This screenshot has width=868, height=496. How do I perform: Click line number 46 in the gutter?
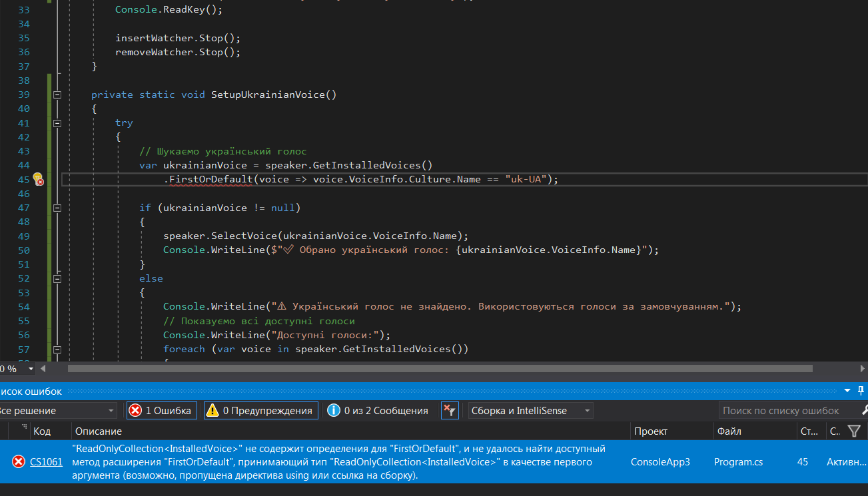pyautogui.click(x=24, y=194)
